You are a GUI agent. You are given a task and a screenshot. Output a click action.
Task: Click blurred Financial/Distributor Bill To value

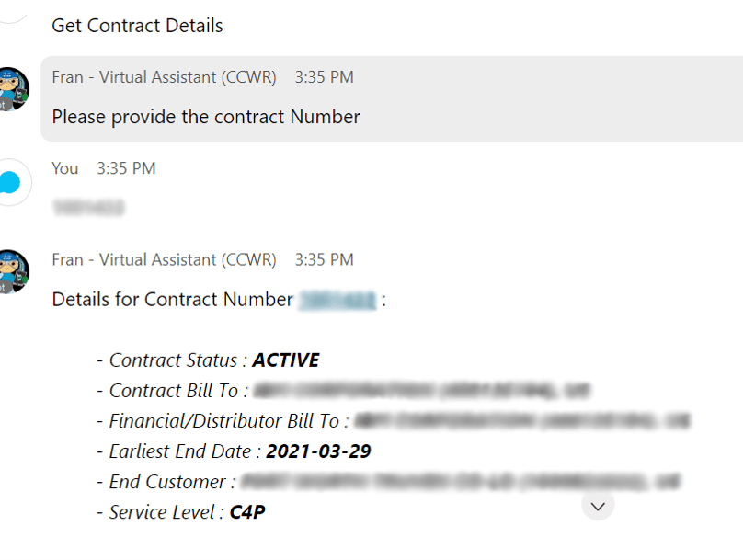coord(522,421)
